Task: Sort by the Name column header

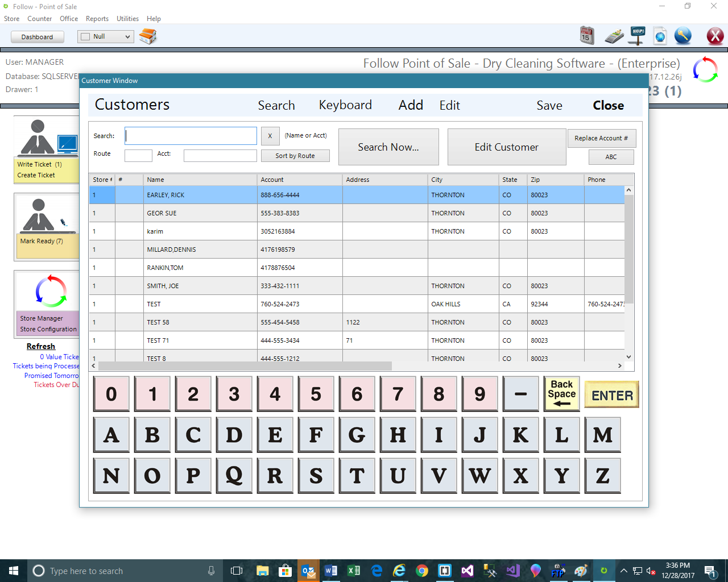Action: point(200,180)
